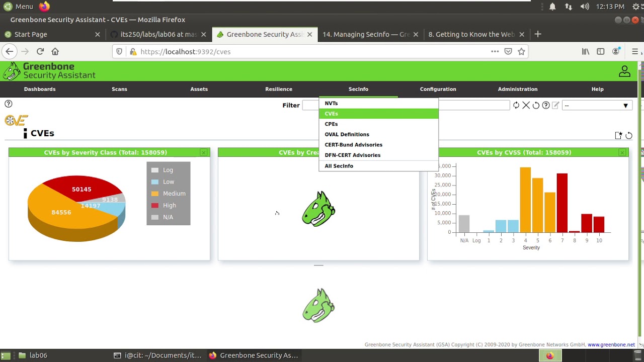Click the volume icon in top panel
The height and width of the screenshot is (362, 644).
pos(585,7)
